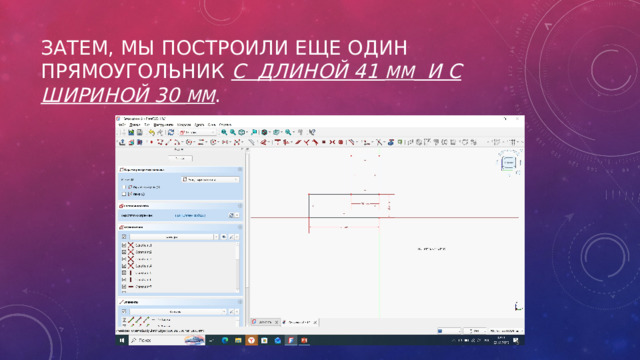Click eye visibility button beside constraints filter
Screen dimensions: 640x360
point(224,237)
